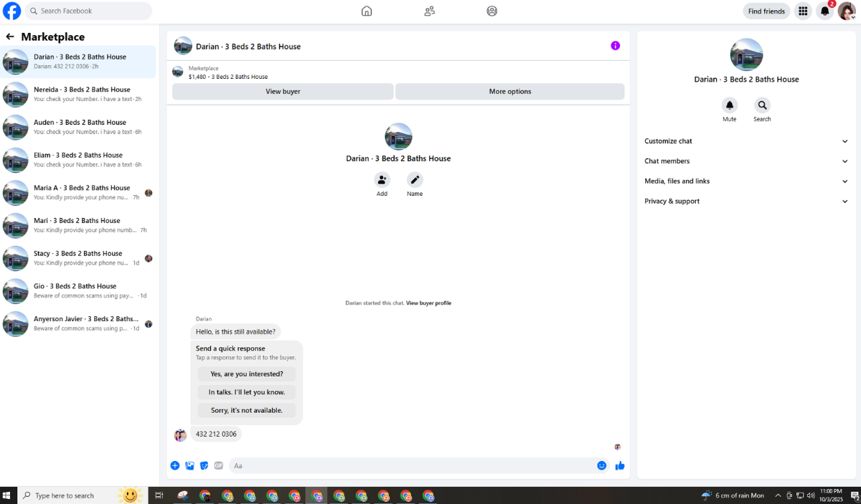Image resolution: width=861 pixels, height=504 pixels.
Task: Click the '432 212 0306' message bubble
Action: pyautogui.click(x=216, y=434)
